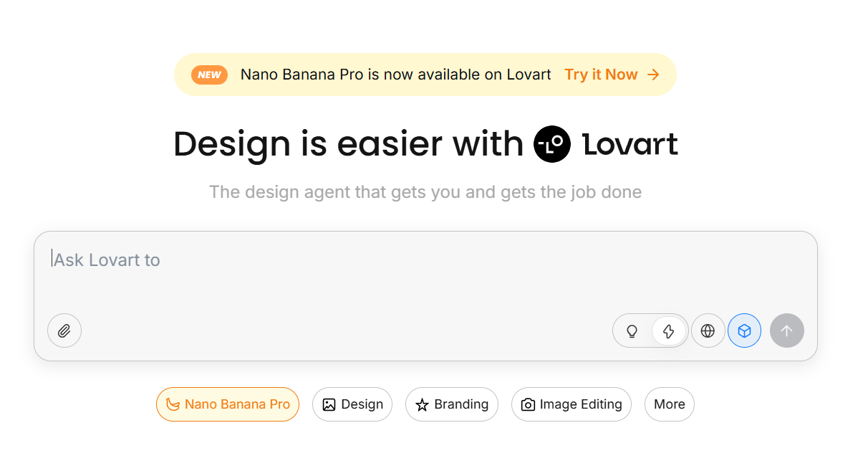This screenshot has height=471, width=868.
Task: Select the Branding category
Action: click(452, 404)
